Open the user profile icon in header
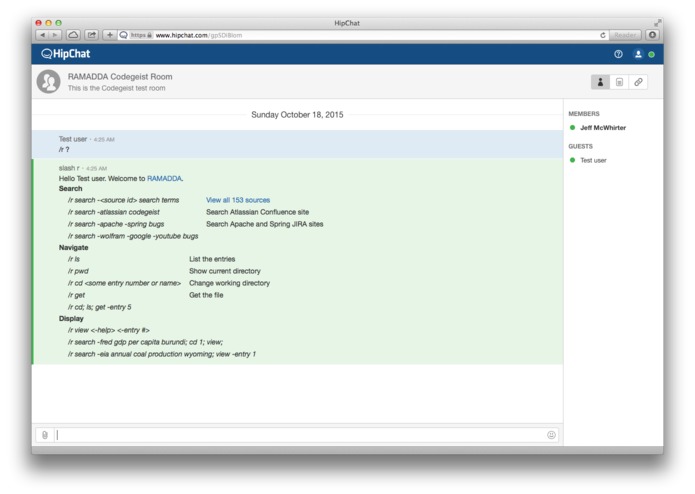Image resolution: width=695 pixels, height=494 pixels. pos(638,54)
